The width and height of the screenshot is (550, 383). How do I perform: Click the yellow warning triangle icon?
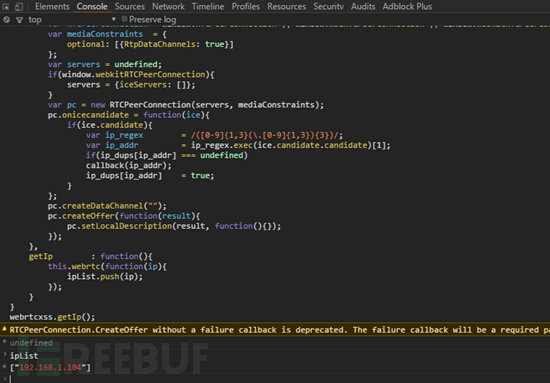tap(4, 329)
